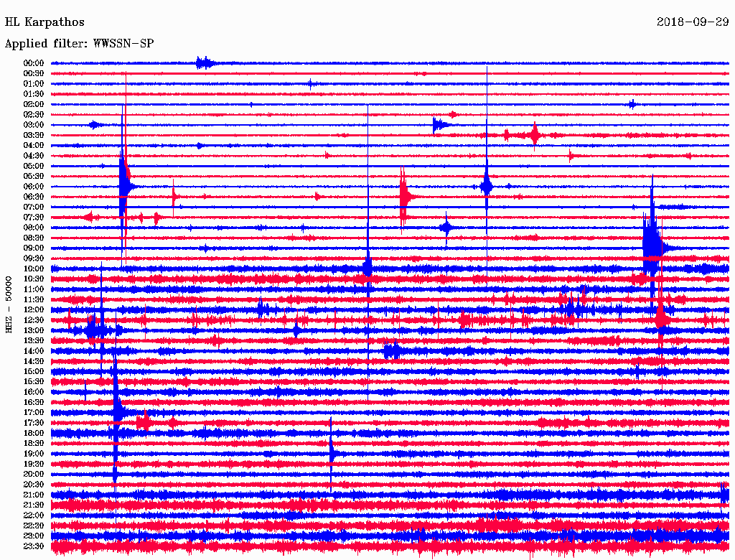The height and width of the screenshot is (560, 735).
Task: Select the 03:30 time label
Action: click(x=34, y=135)
